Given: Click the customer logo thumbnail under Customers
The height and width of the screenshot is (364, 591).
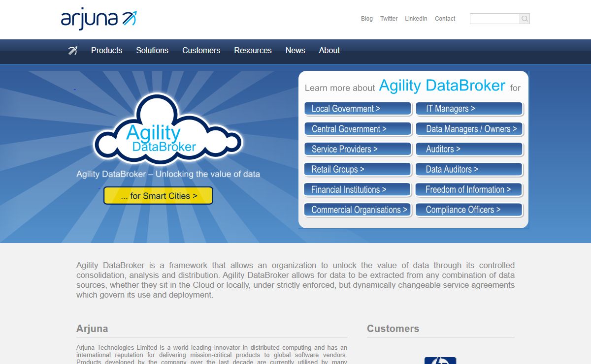Looking at the screenshot, I should click(x=440, y=361).
